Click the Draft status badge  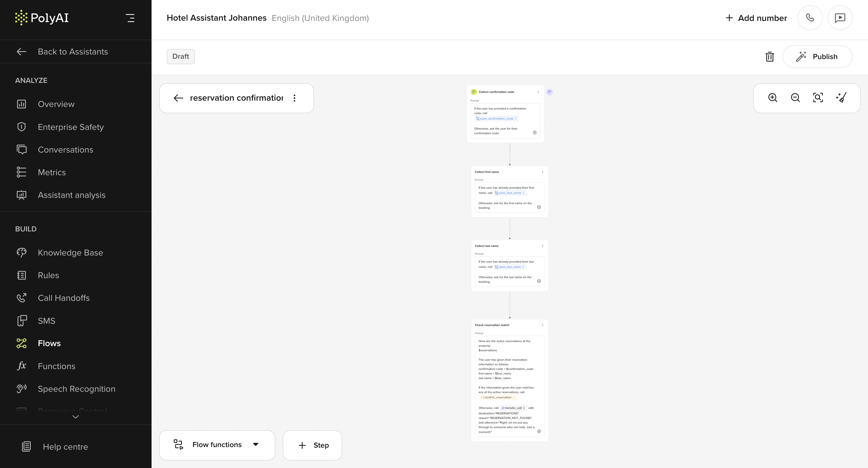pos(181,56)
